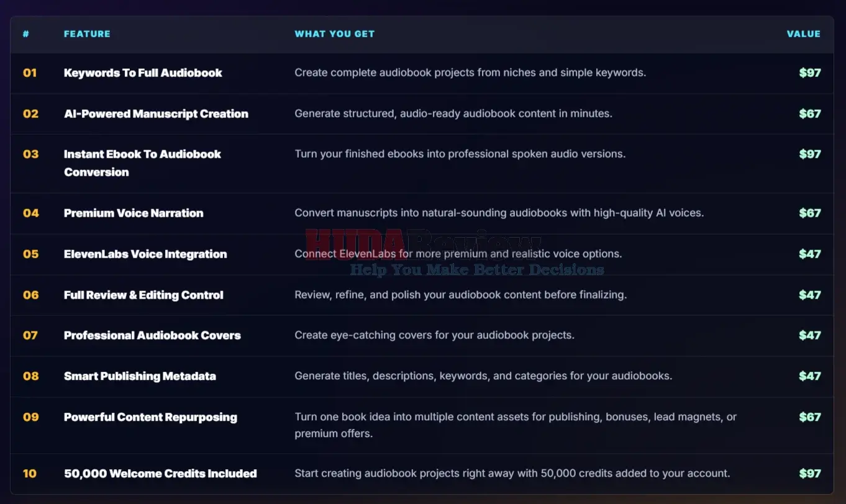Screen dimensions: 846x504
Task: Click '50,000 Welcome Credits Included' feature name
Action: (x=160, y=474)
